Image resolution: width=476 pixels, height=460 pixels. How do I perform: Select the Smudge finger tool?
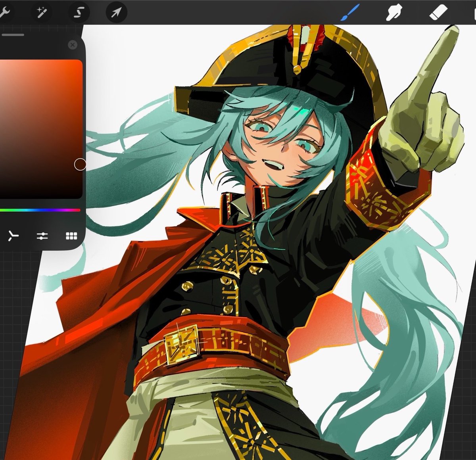[x=394, y=13]
